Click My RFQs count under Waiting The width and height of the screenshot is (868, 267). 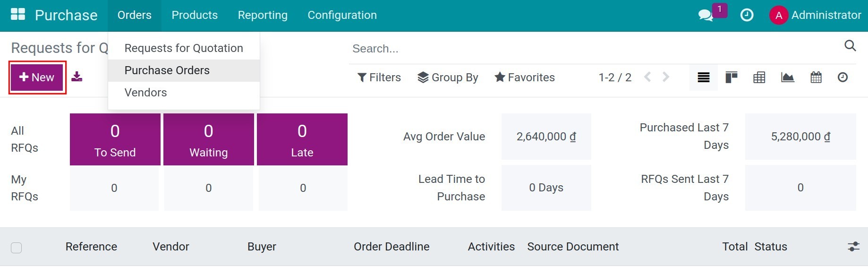209,188
